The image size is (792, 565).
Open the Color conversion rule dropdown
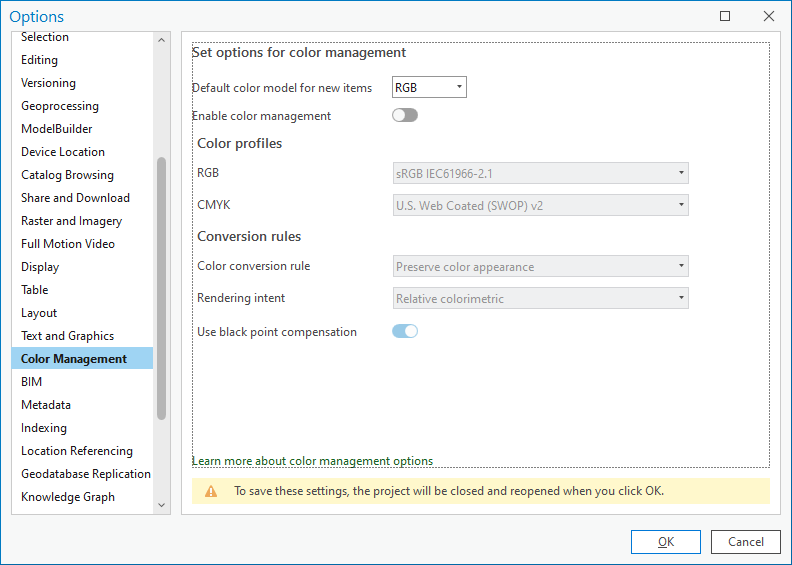click(x=540, y=267)
